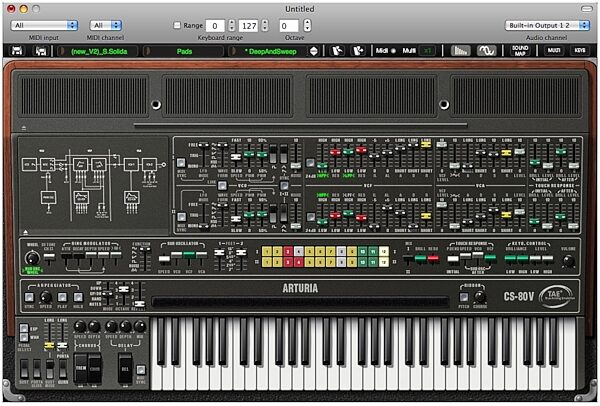The width and height of the screenshot is (600, 406).
Task: Open the single mode waveform view icon
Action: click(486, 51)
